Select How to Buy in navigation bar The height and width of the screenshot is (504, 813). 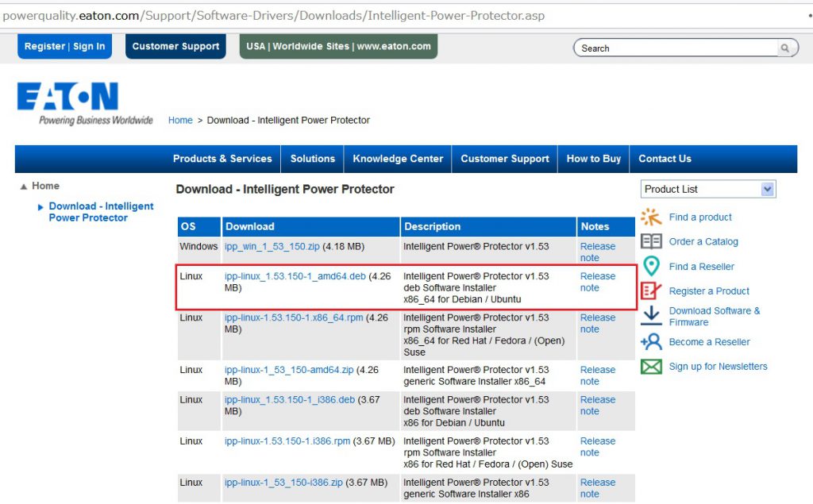point(593,159)
